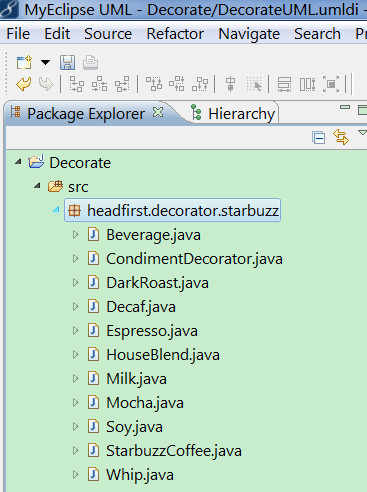Open the Package Explorer view menu triangle
The image size is (367, 492).
click(363, 133)
